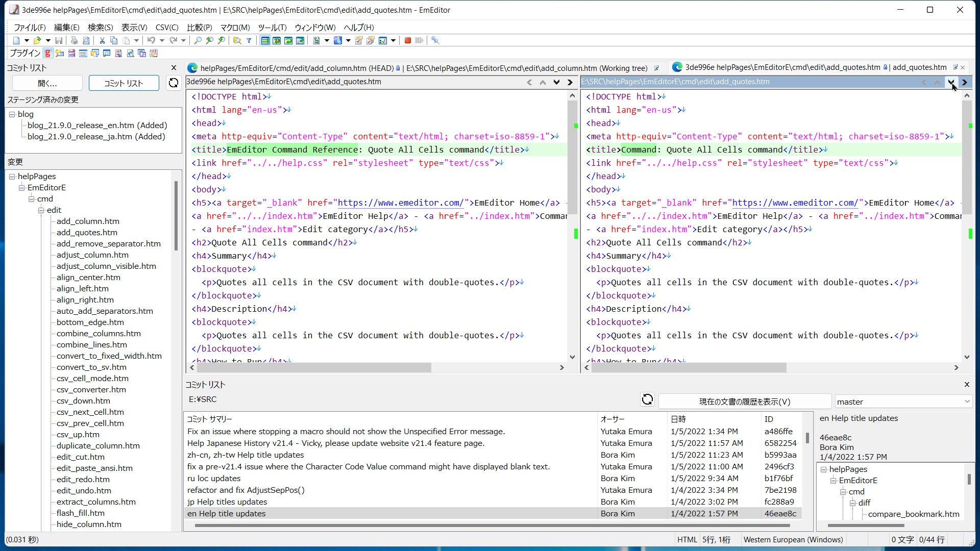The image size is (980, 551).
Task: Open the master branch dropdown
Action: (967, 402)
